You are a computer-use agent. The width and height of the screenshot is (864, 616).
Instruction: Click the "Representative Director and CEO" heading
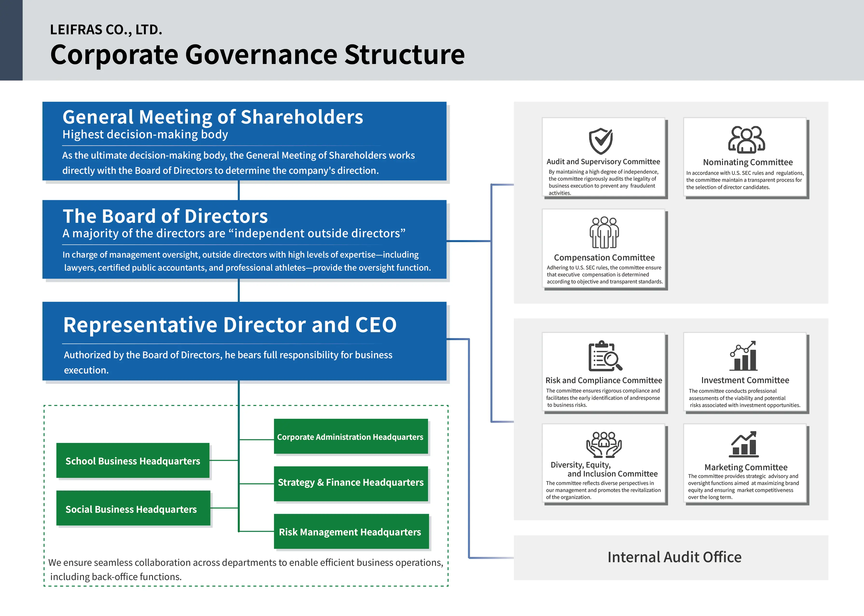[x=230, y=325]
